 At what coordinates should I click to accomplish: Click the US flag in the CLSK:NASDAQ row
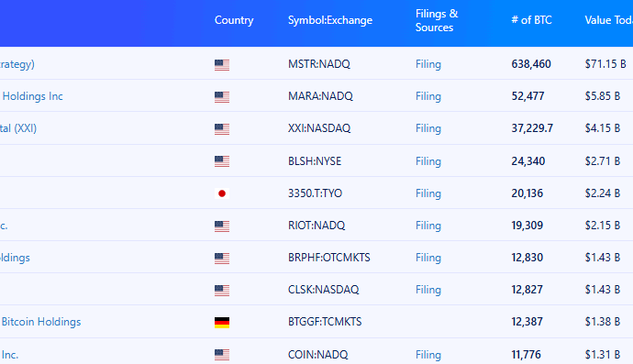(x=222, y=290)
